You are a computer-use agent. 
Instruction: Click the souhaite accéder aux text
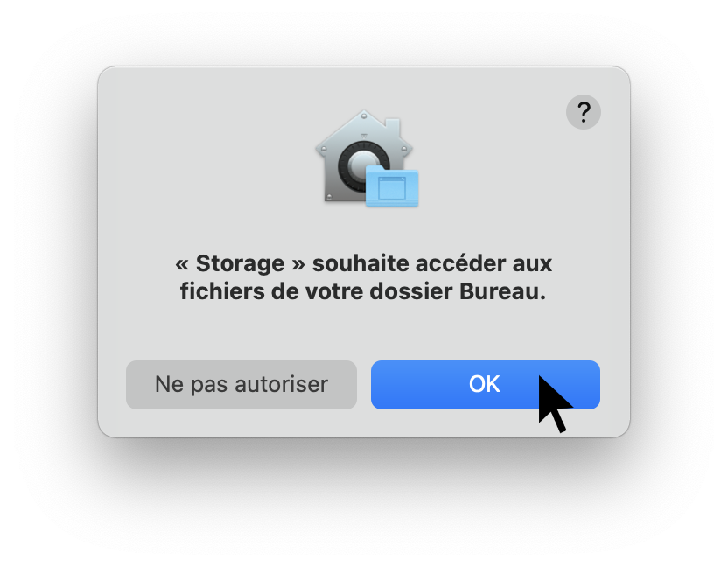(431, 263)
